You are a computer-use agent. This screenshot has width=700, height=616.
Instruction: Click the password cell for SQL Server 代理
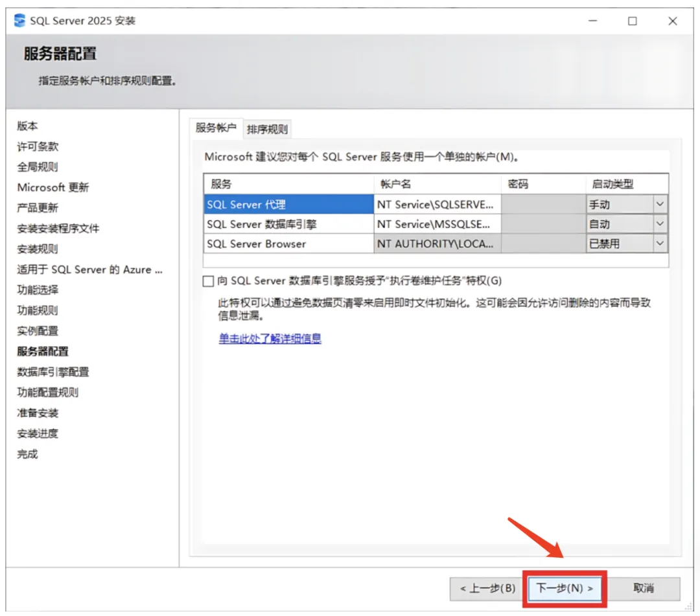coord(544,204)
